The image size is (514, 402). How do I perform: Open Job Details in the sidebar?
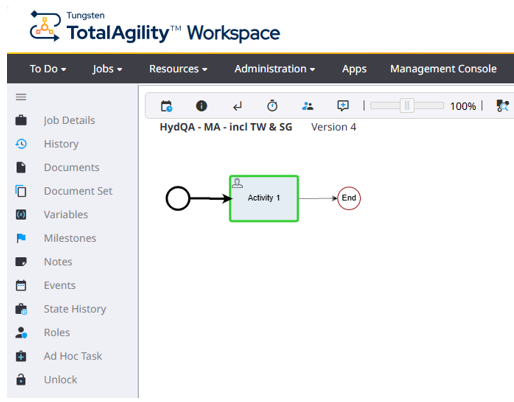pyautogui.click(x=69, y=120)
